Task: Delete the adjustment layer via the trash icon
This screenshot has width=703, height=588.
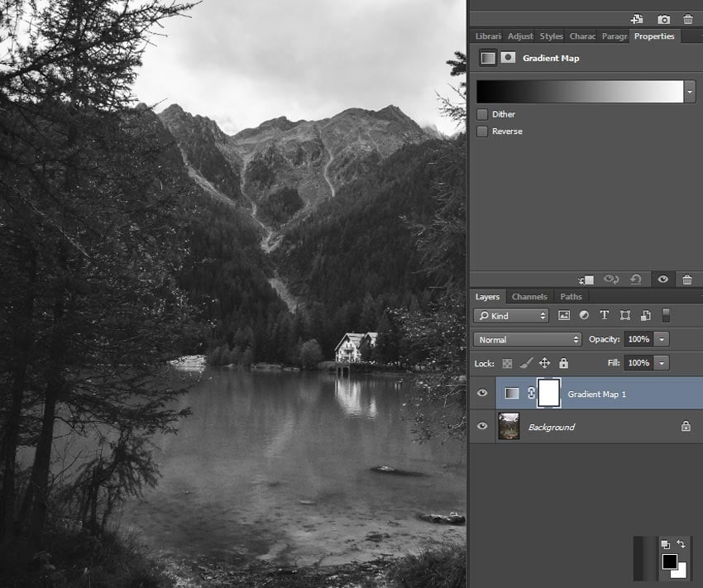Action: coord(686,280)
